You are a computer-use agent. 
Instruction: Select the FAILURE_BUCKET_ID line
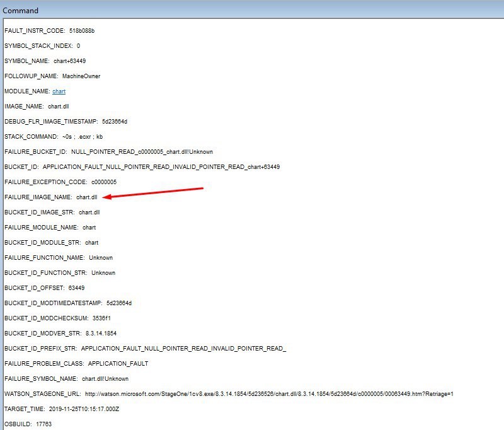coord(108,152)
